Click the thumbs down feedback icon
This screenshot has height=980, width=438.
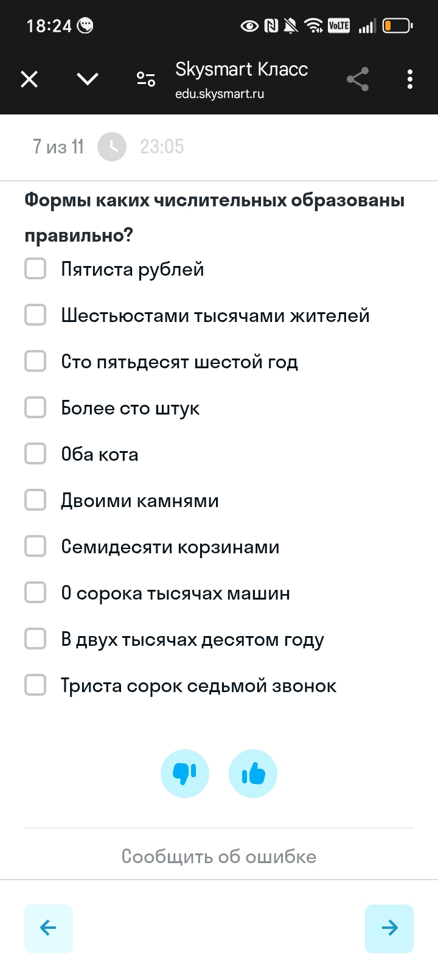[185, 774]
